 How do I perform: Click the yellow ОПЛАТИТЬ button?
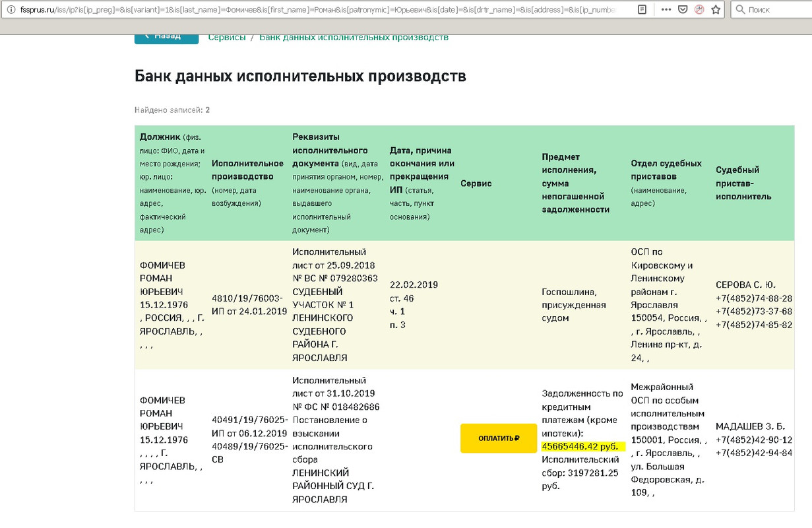[499, 438]
